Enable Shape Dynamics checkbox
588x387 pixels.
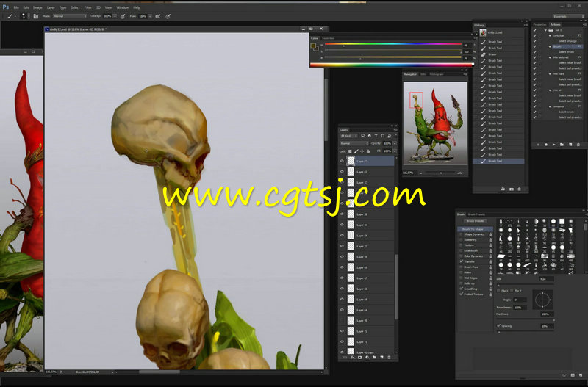[x=462, y=234]
